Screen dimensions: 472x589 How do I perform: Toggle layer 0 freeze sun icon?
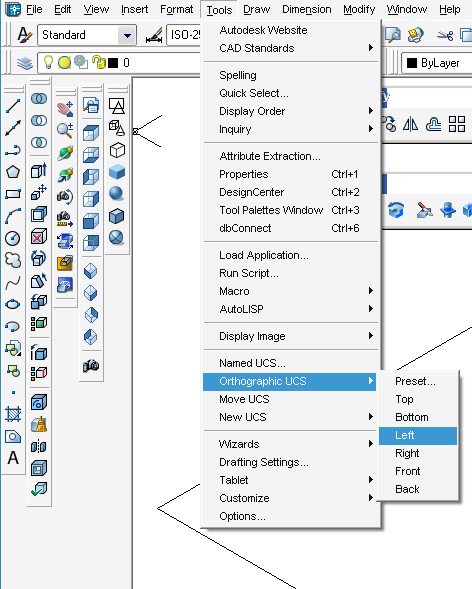click(64, 63)
